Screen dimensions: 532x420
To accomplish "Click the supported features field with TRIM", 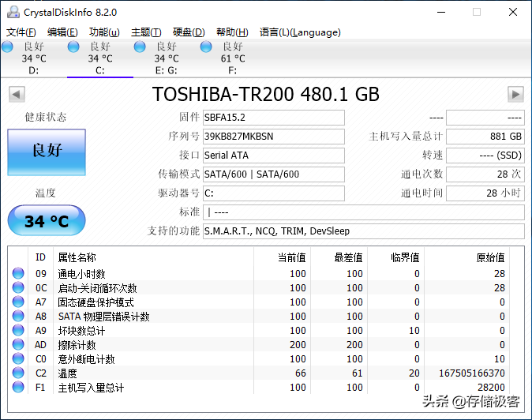I will coord(364,231).
